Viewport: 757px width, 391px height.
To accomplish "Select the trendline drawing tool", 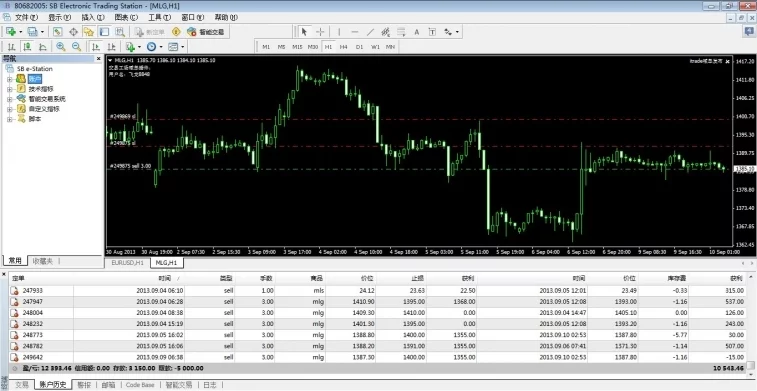I will pyautogui.click(x=370, y=32).
